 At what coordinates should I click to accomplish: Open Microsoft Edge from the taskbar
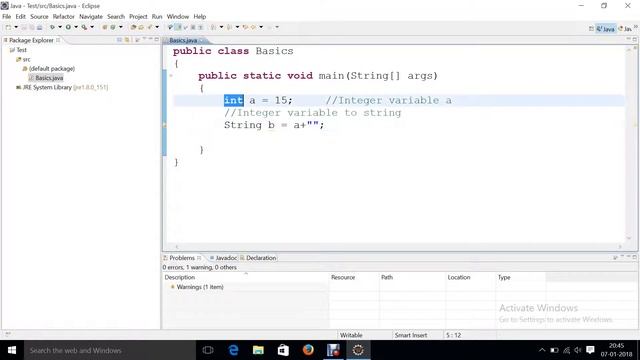click(233, 350)
